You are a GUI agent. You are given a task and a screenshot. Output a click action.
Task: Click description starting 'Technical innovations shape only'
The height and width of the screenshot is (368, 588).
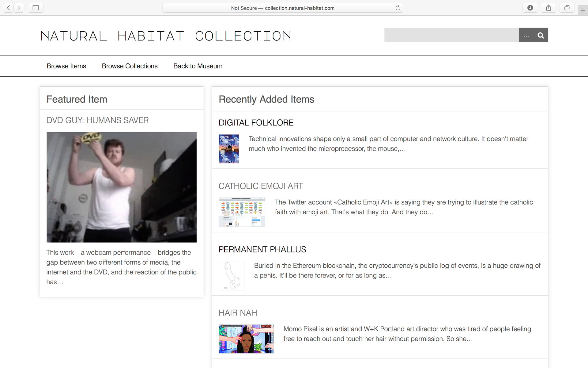[388, 144]
